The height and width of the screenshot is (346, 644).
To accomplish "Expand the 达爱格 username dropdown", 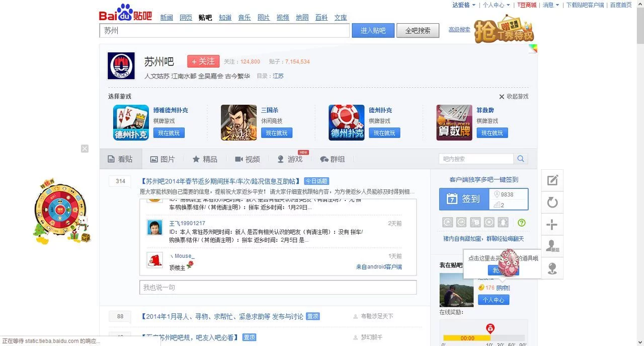I will pyautogui.click(x=463, y=5).
